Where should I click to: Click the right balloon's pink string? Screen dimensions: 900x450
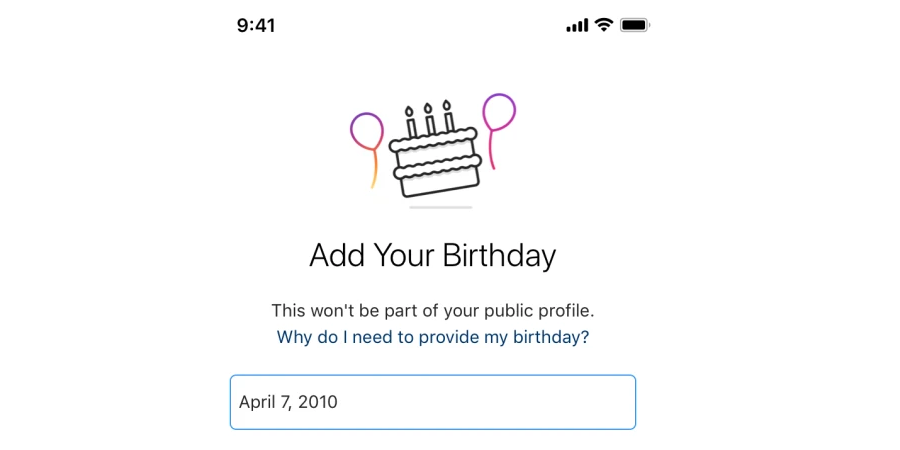pos(491,150)
